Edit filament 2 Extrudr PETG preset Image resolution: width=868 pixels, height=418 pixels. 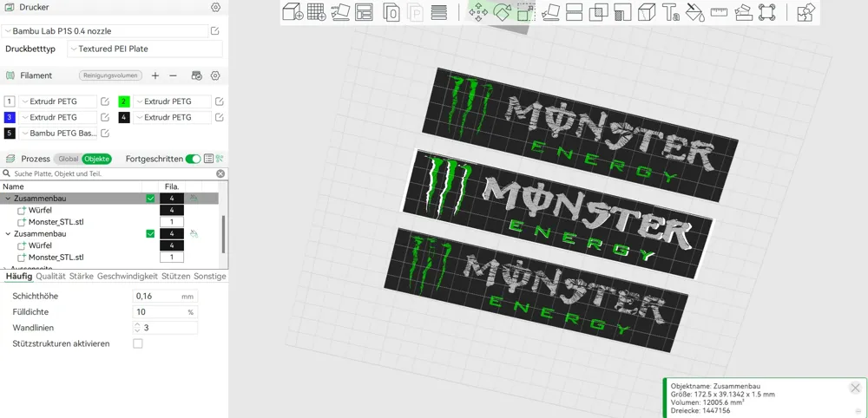click(220, 101)
